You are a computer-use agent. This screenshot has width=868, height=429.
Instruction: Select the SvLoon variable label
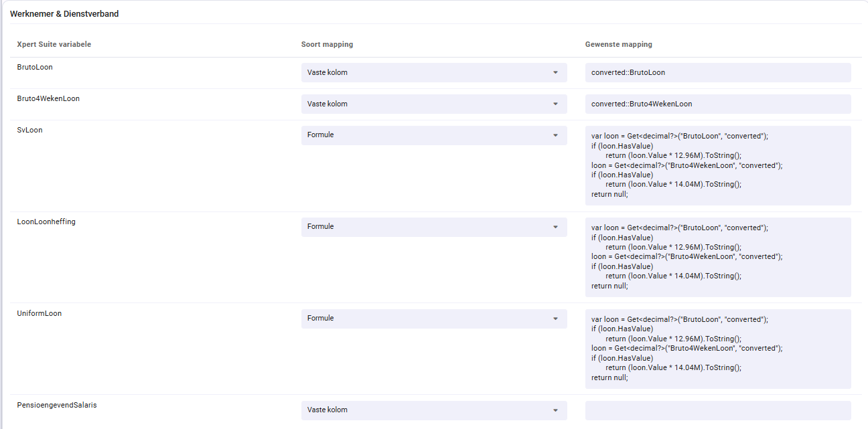(x=29, y=130)
